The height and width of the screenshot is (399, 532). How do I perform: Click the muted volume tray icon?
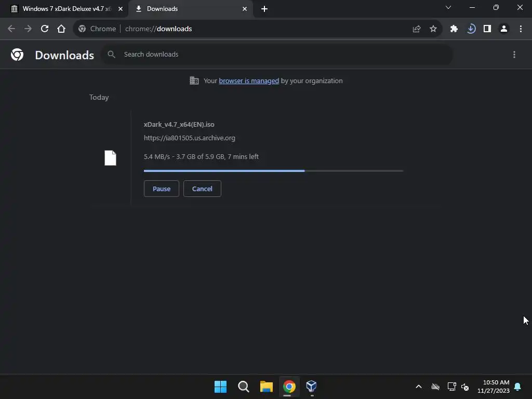465,387
